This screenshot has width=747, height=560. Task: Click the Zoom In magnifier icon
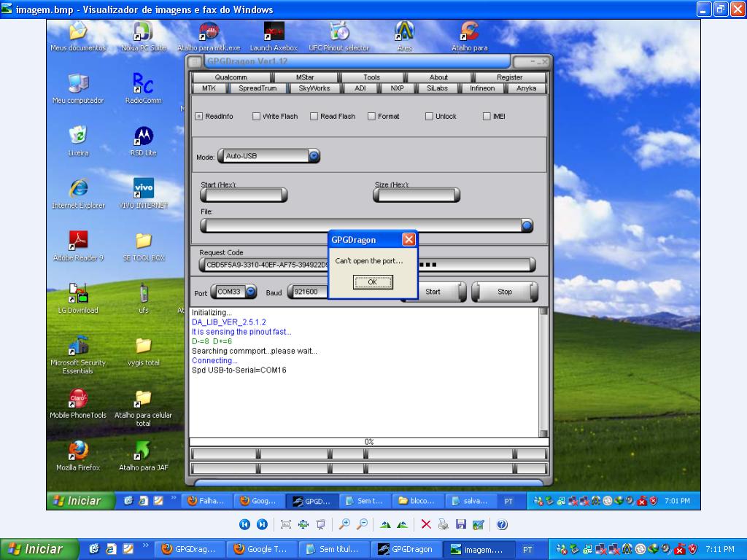click(x=344, y=524)
